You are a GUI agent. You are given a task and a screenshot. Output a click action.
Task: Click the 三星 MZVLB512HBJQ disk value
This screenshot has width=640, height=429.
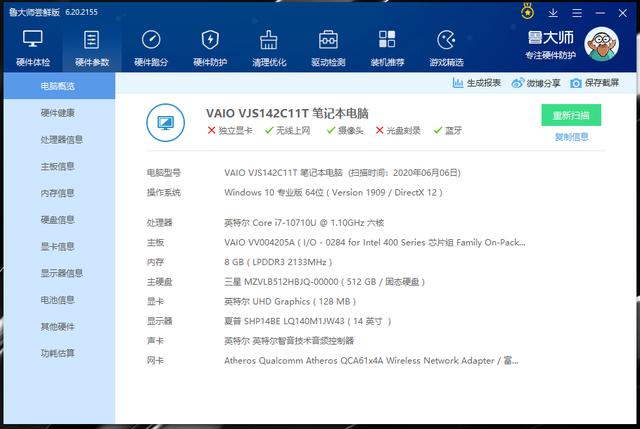(x=324, y=282)
